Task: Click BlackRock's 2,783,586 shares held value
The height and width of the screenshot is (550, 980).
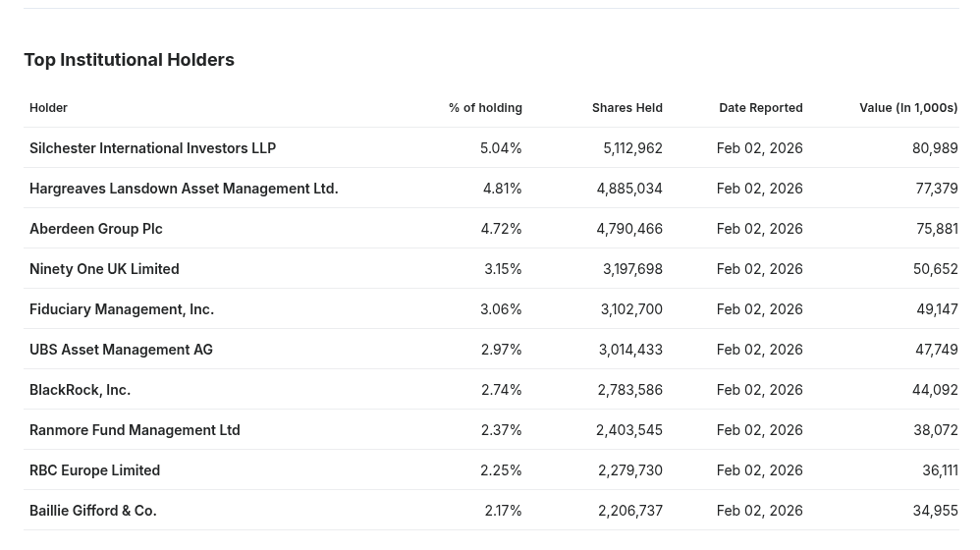Action: click(629, 389)
